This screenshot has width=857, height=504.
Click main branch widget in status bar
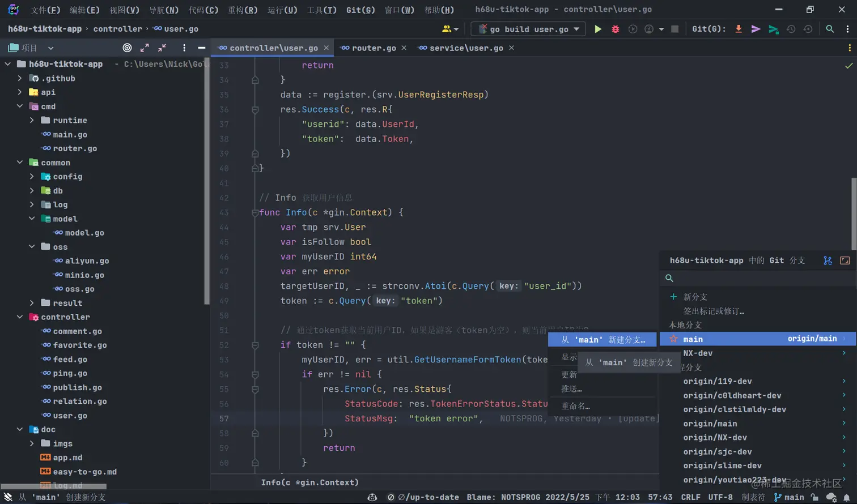(x=789, y=497)
